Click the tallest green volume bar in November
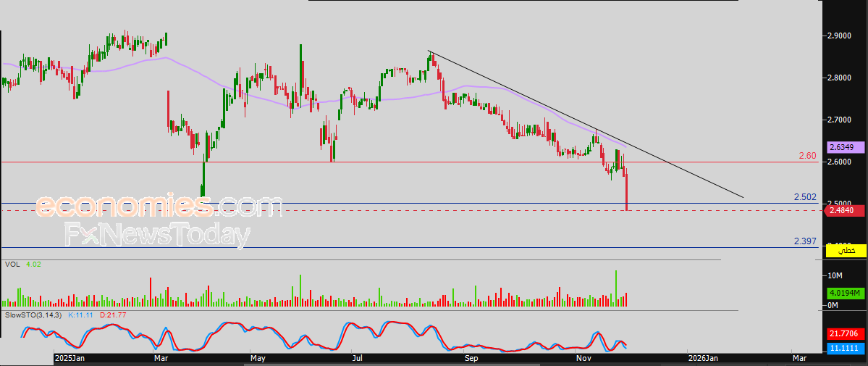Screen dimensions: 868x366 (615, 288)
